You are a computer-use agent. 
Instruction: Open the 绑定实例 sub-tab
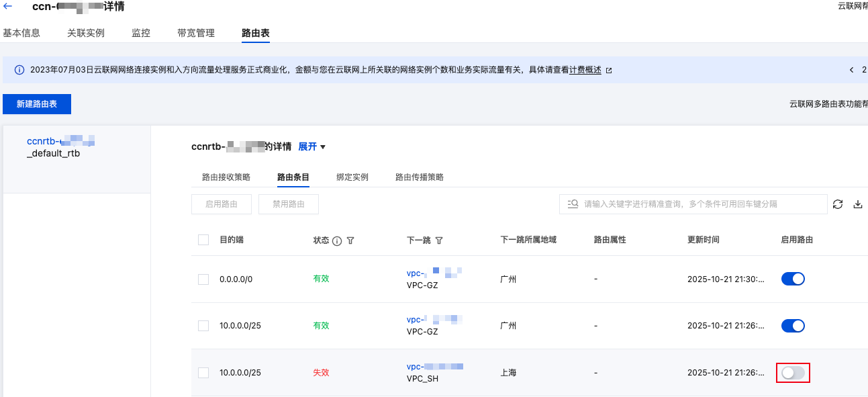352,177
